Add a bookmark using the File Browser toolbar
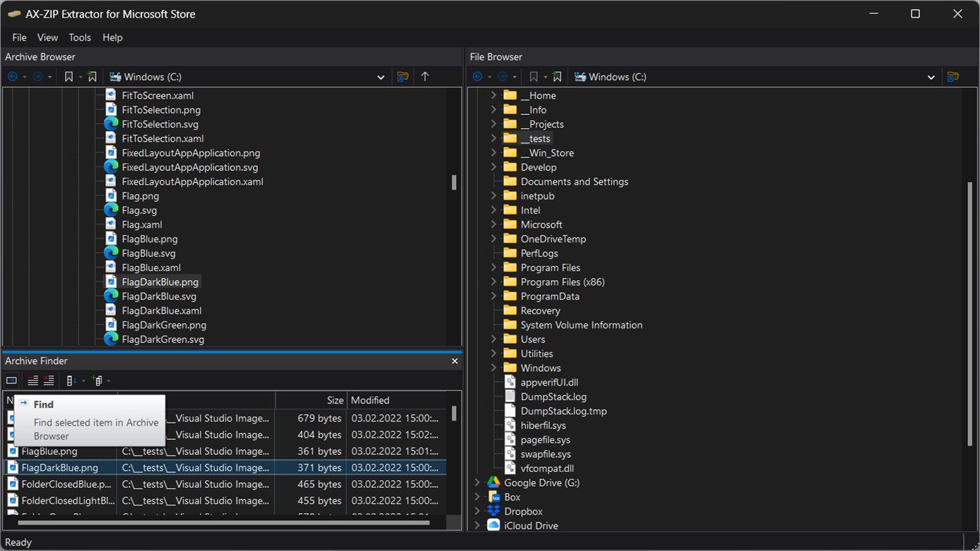This screenshot has height=551, width=980. pyautogui.click(x=555, y=76)
